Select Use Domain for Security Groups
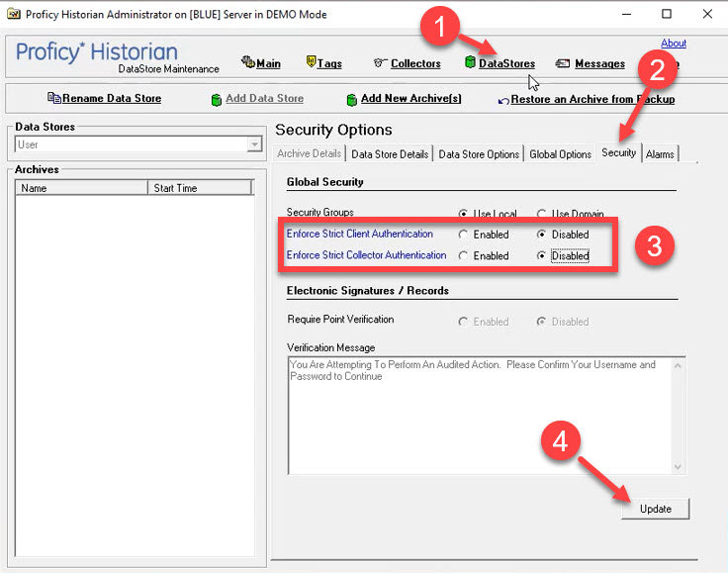This screenshot has width=728, height=573. 541,214
